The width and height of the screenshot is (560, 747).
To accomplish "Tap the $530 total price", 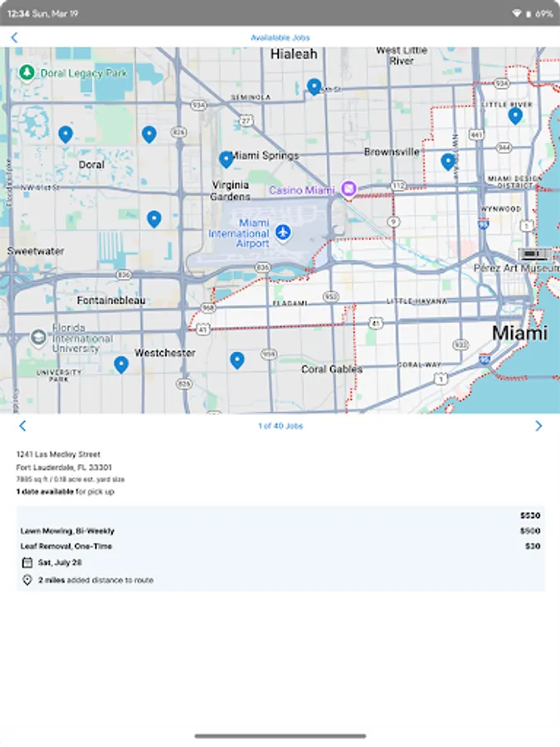I will coord(530,515).
